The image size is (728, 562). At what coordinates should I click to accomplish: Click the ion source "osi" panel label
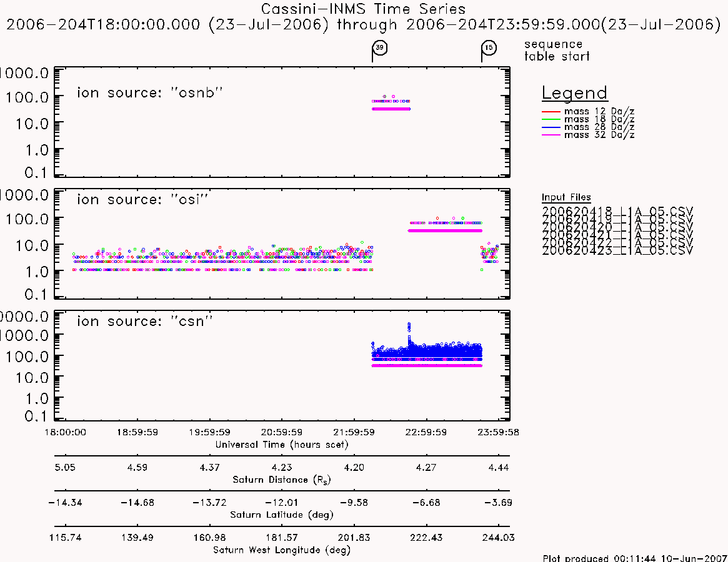pyautogui.click(x=142, y=200)
